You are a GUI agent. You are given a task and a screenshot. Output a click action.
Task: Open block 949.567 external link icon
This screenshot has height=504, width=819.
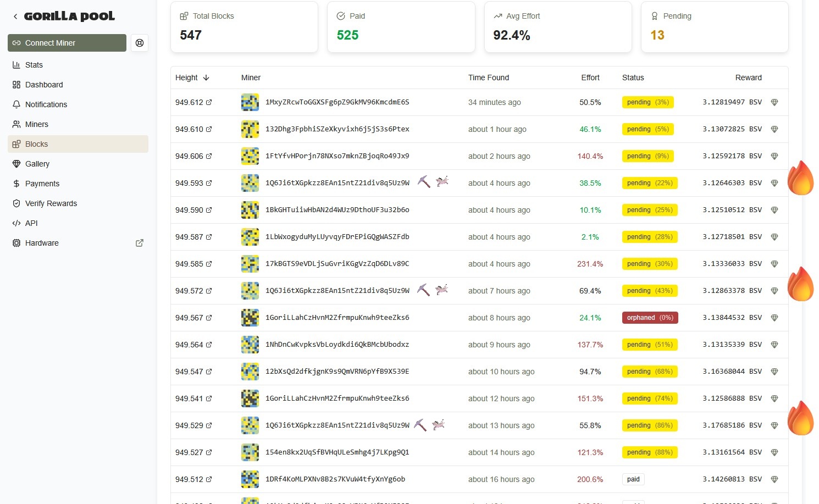click(x=209, y=318)
